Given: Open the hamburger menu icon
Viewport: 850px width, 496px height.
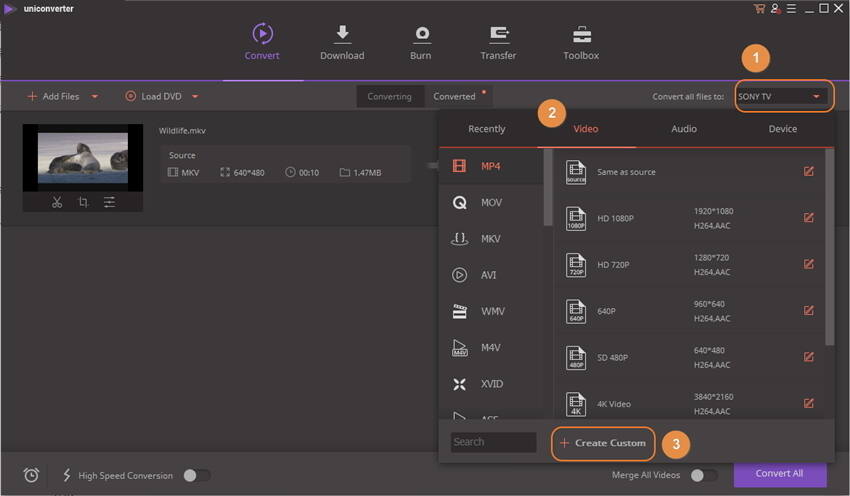Looking at the screenshot, I should 791,8.
